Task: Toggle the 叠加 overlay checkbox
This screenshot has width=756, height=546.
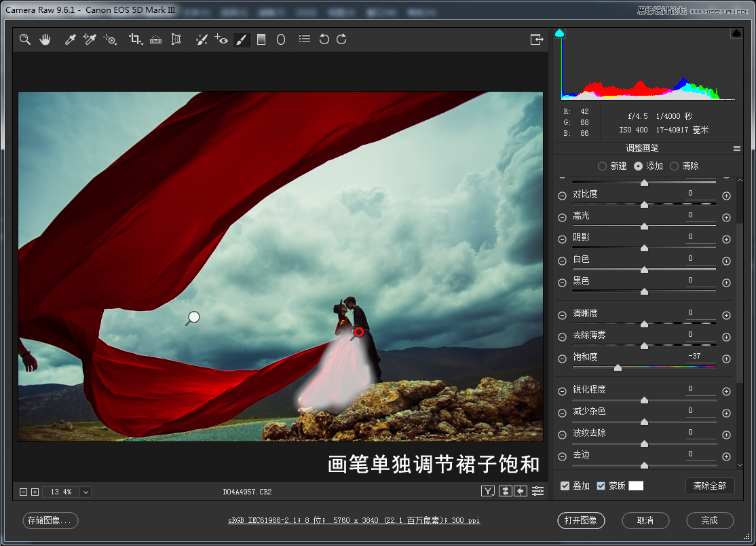Action: tap(565, 486)
